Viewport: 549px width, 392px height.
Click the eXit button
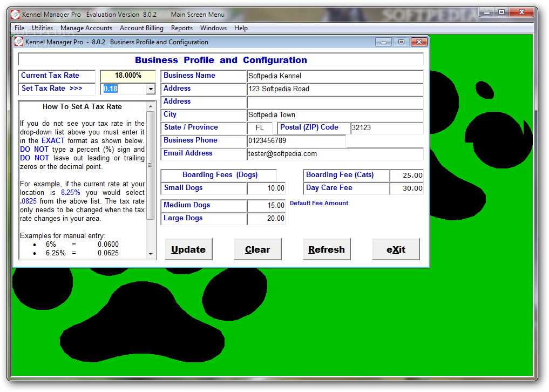[396, 249]
